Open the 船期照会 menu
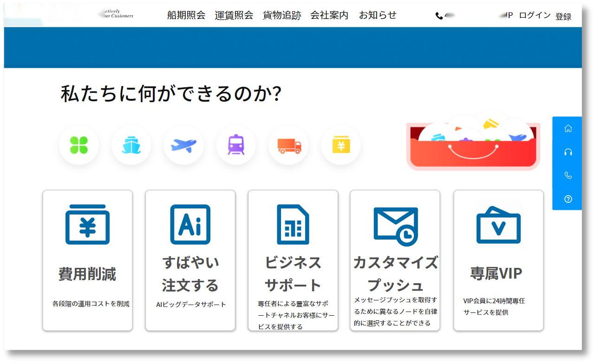The image size is (595, 364). click(x=186, y=15)
